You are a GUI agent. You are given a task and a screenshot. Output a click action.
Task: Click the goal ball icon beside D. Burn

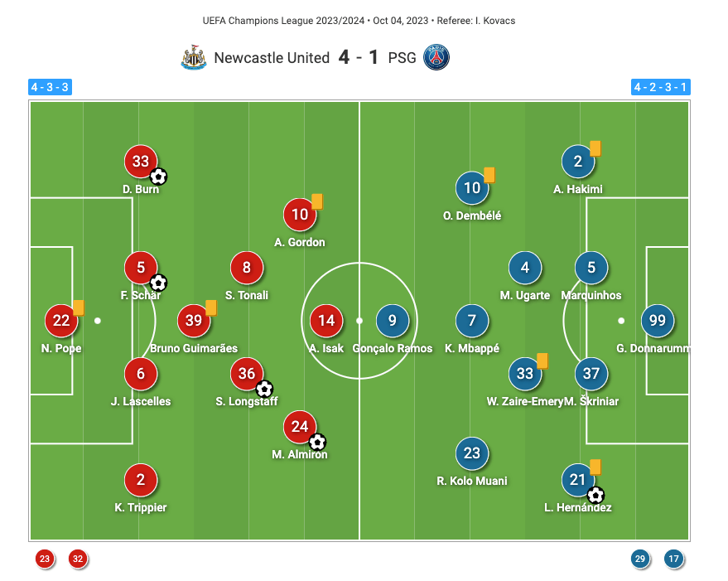(x=158, y=176)
